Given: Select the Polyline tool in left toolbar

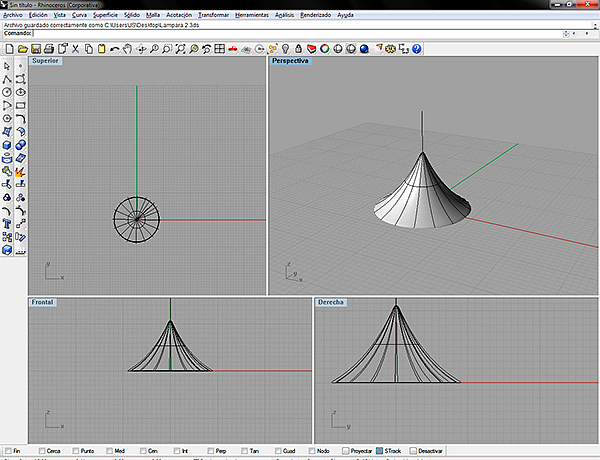Looking at the screenshot, I should [8, 79].
